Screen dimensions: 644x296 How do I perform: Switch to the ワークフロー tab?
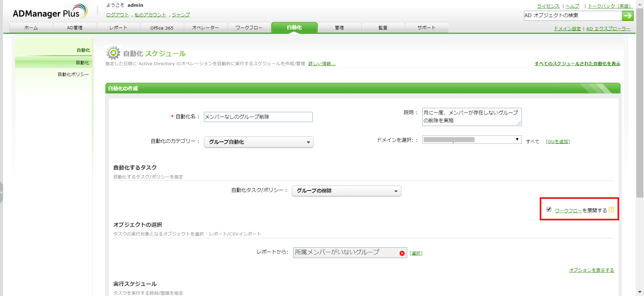[249, 28]
